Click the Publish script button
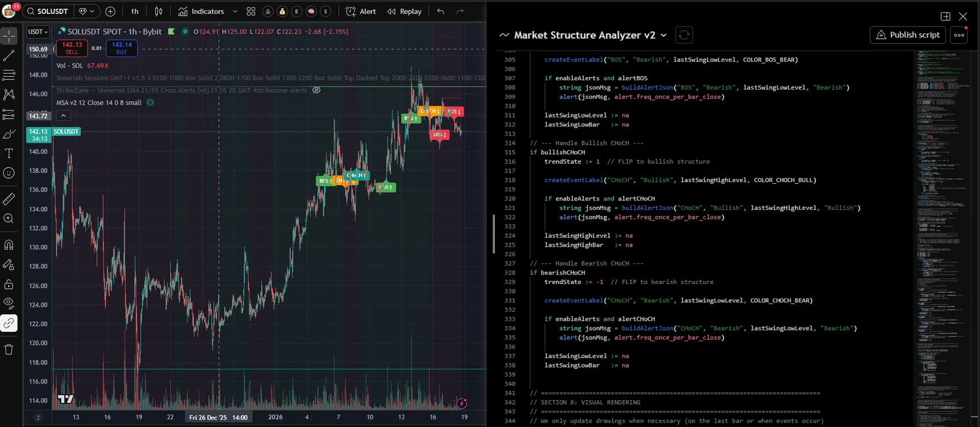 (908, 35)
